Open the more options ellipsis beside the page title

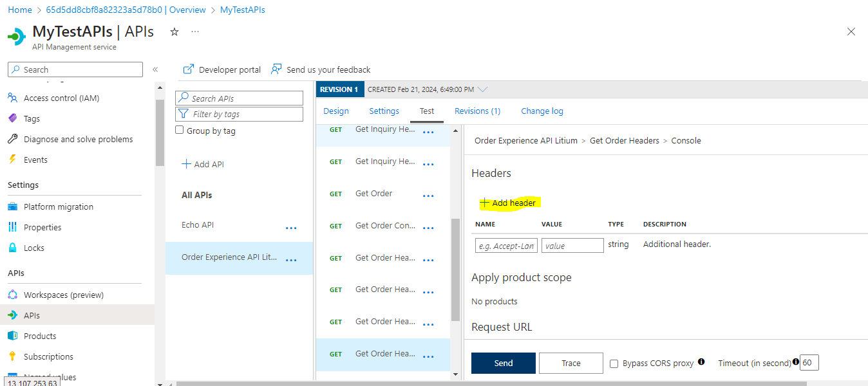[x=195, y=32]
